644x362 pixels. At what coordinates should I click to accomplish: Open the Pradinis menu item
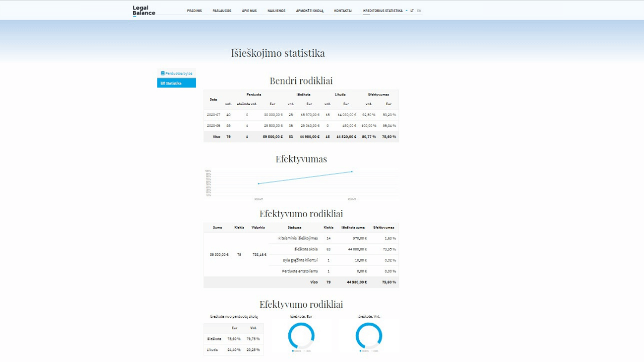pyautogui.click(x=194, y=11)
